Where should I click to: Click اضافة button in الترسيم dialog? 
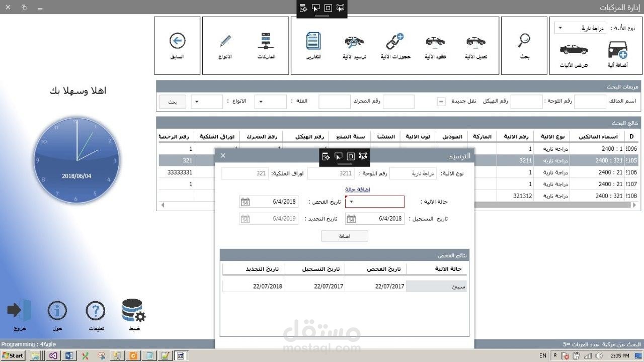coord(345,236)
